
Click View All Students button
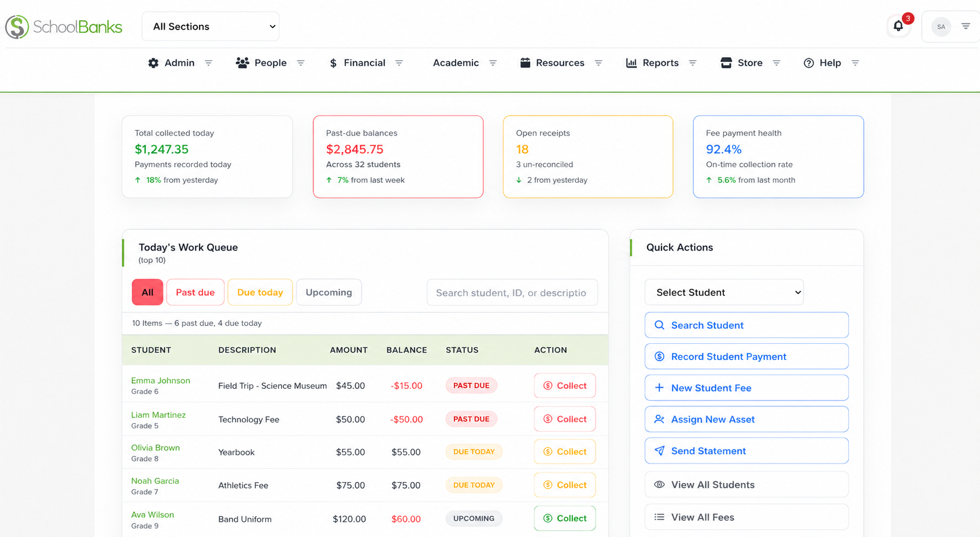[746, 484]
